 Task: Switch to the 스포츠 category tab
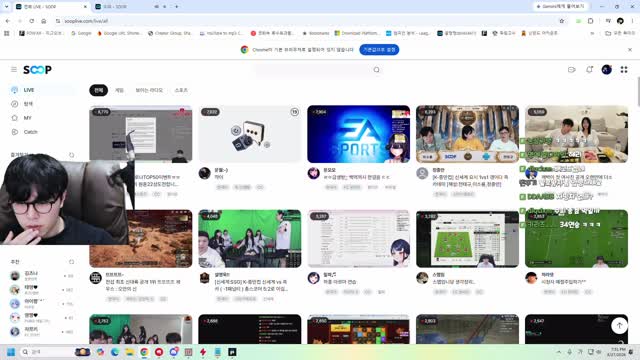tap(181, 90)
